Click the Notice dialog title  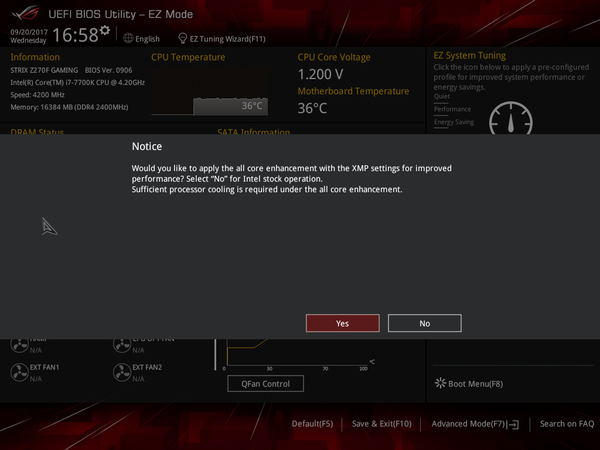pyautogui.click(x=147, y=147)
